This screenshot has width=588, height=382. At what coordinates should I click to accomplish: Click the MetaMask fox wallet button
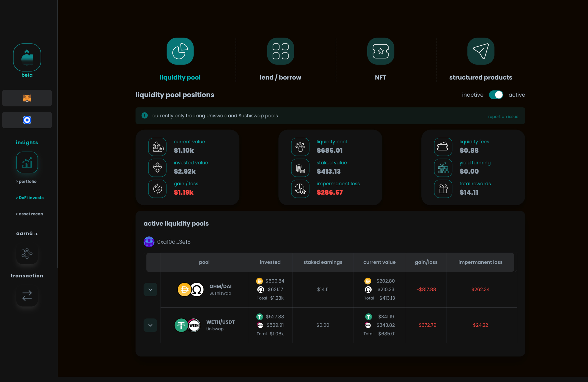pyautogui.click(x=27, y=98)
